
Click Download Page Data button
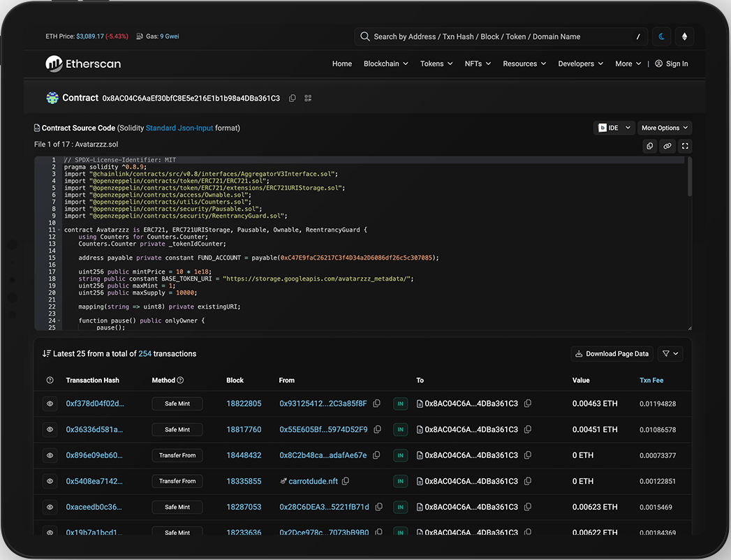coord(612,354)
